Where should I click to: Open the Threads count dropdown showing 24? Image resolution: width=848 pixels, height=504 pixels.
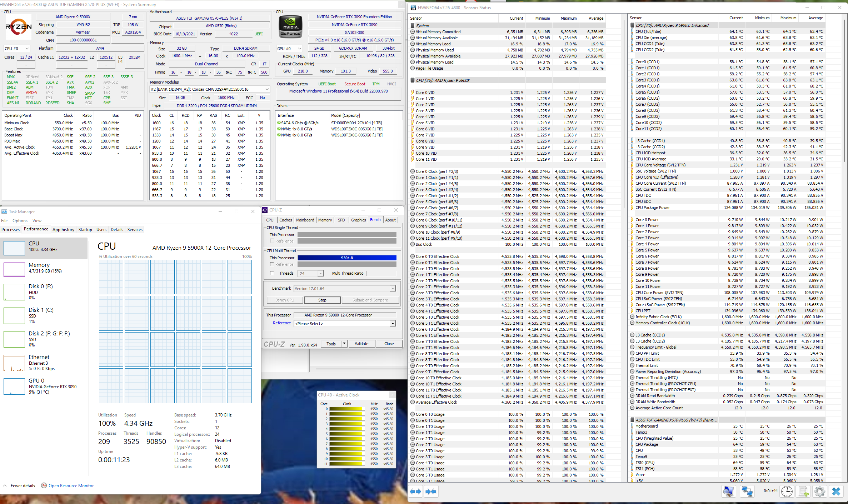311,273
